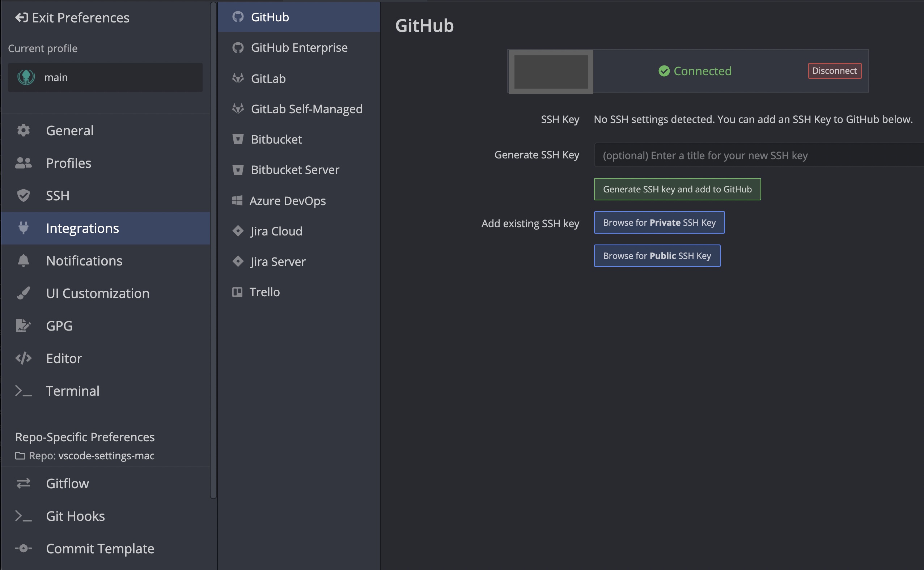The width and height of the screenshot is (924, 570).
Task: Click the paintbrush icon for UI Customization
Action: [x=24, y=293]
